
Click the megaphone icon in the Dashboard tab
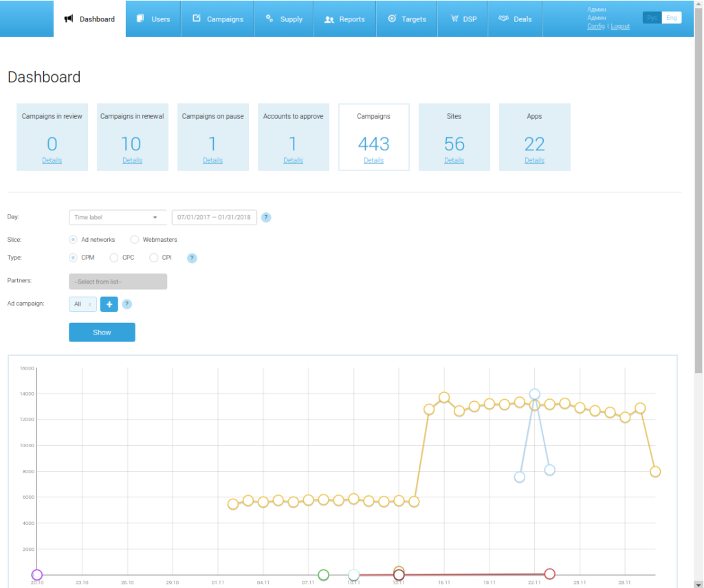pyautogui.click(x=68, y=19)
